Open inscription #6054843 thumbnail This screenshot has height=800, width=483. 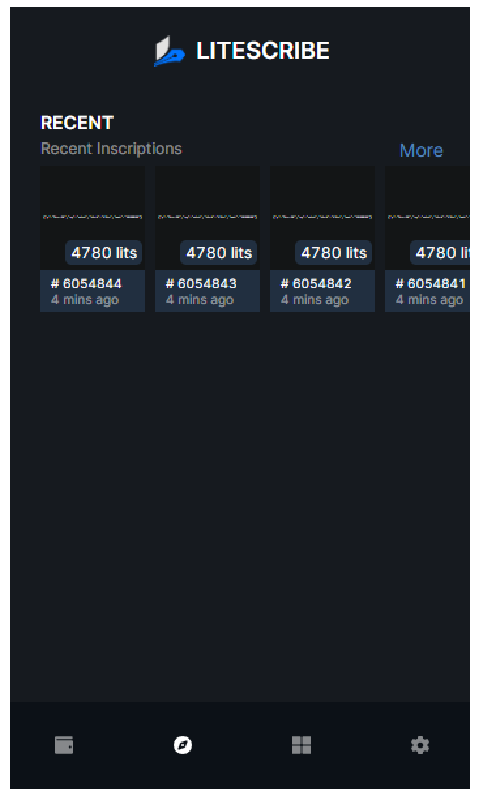[207, 218]
